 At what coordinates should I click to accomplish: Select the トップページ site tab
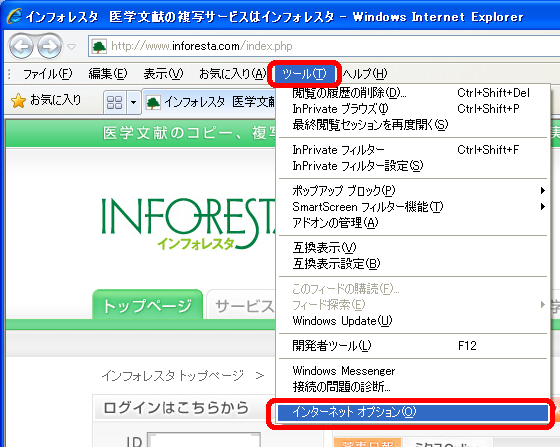point(148,305)
